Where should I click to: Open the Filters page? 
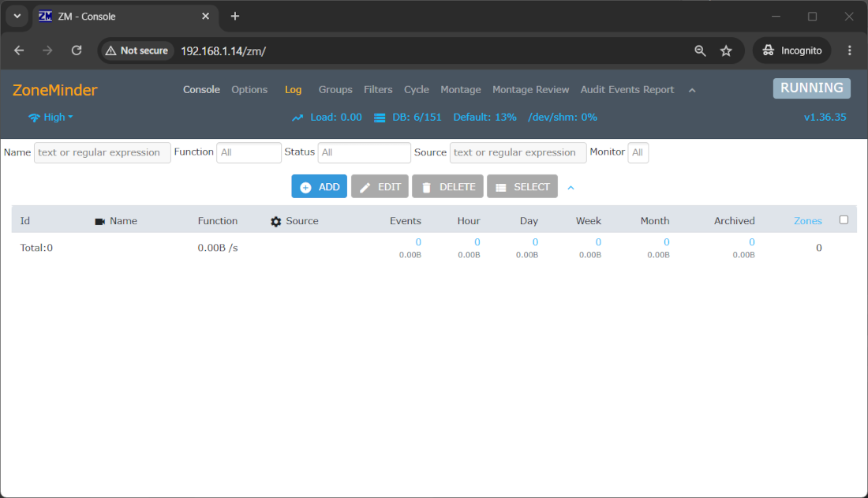(x=378, y=90)
